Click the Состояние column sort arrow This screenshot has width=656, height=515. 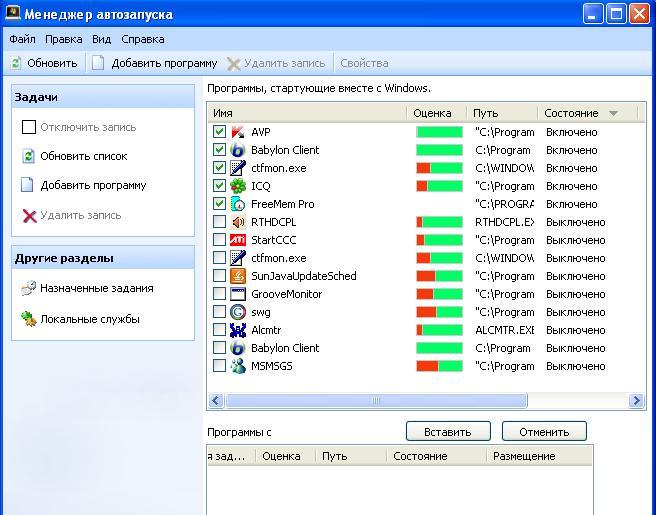tap(613, 114)
